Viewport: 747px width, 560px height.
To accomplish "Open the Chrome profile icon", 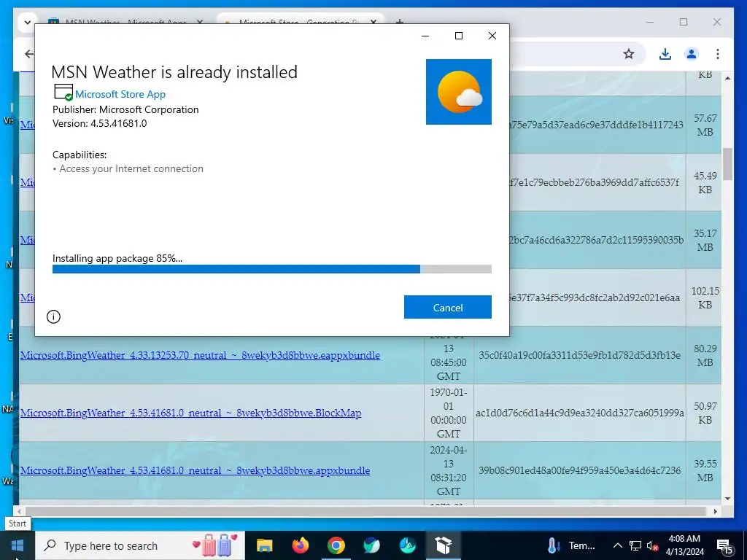I will coord(692,54).
